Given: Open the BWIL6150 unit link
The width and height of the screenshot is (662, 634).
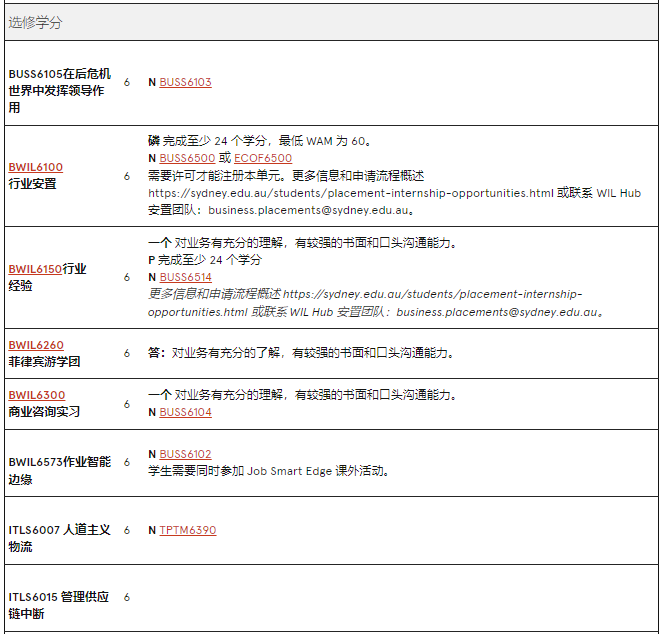Looking at the screenshot, I should [35, 269].
